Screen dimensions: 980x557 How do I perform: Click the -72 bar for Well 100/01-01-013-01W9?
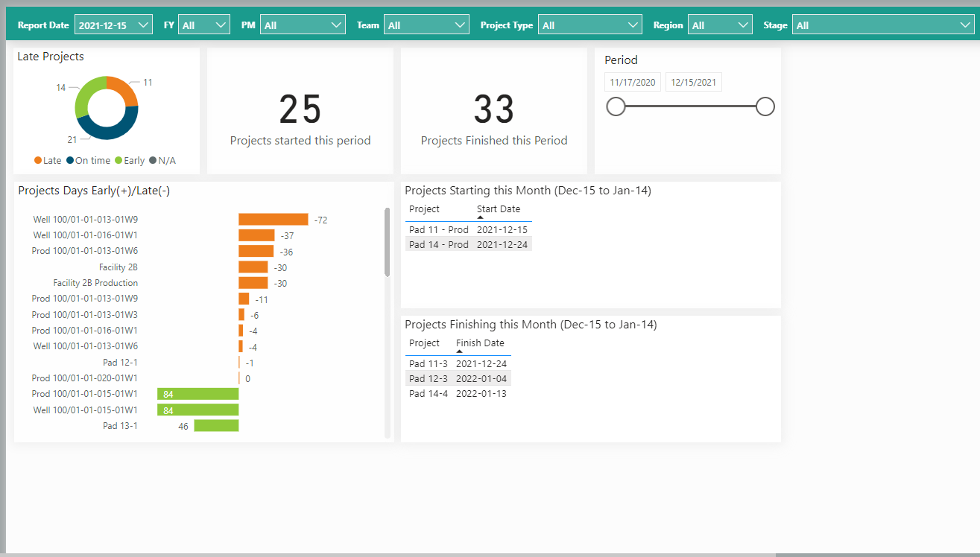pyautogui.click(x=273, y=220)
